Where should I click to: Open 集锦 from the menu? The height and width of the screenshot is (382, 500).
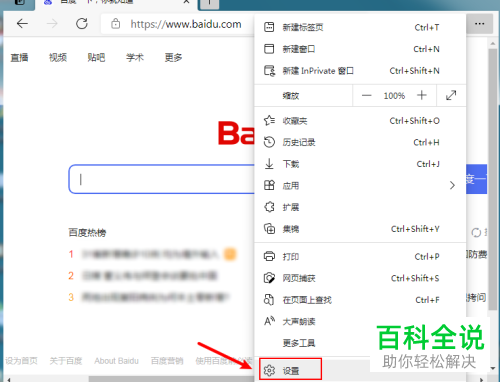(x=360, y=229)
